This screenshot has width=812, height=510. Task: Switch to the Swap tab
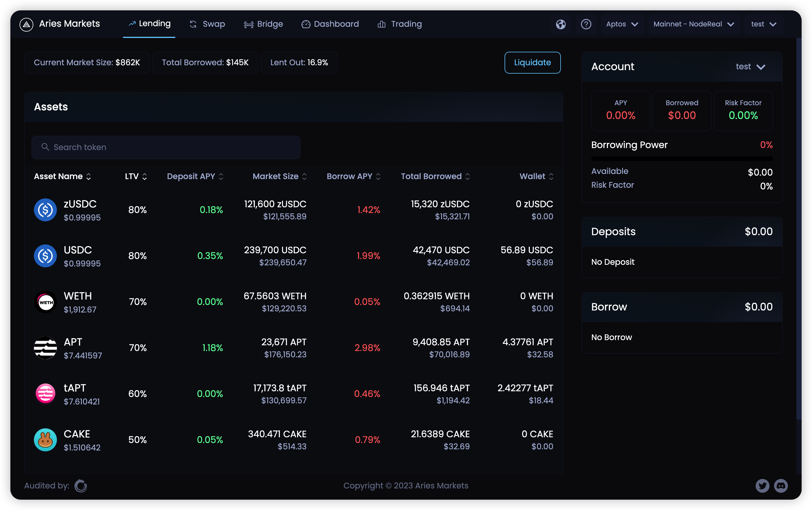coord(207,24)
